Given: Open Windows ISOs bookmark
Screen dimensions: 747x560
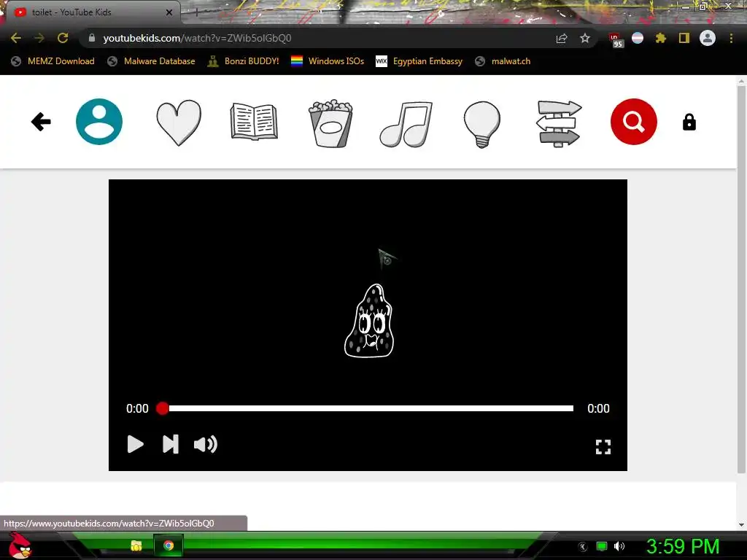Looking at the screenshot, I should pyautogui.click(x=328, y=61).
